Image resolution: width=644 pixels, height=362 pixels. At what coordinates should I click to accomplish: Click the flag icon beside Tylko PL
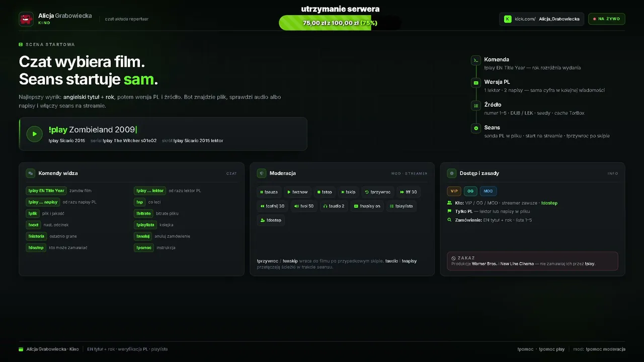tap(449, 212)
